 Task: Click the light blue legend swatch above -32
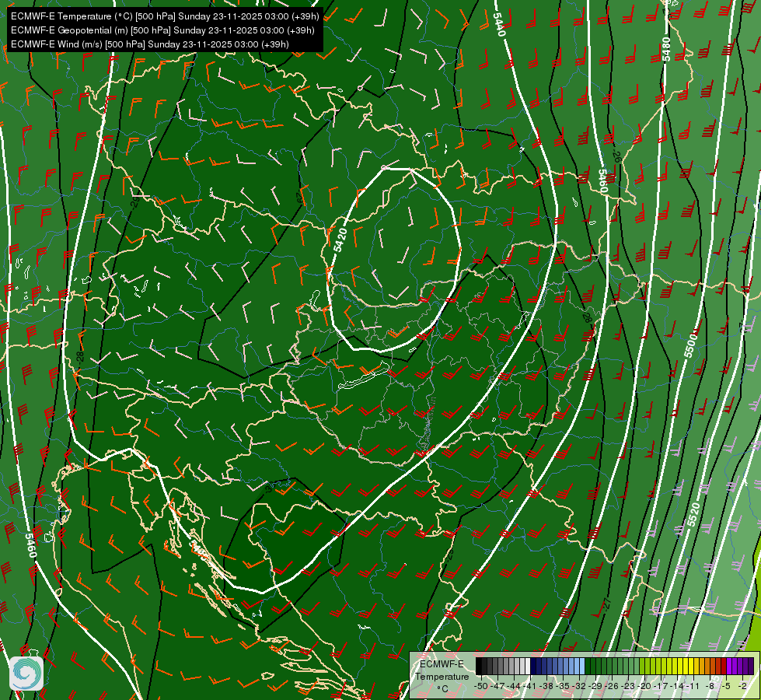click(582, 666)
